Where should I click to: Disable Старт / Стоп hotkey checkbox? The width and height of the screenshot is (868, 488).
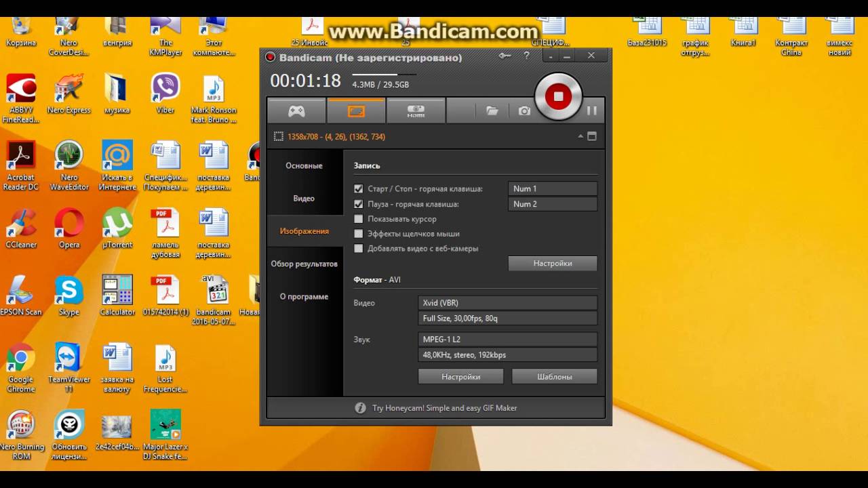pos(359,189)
